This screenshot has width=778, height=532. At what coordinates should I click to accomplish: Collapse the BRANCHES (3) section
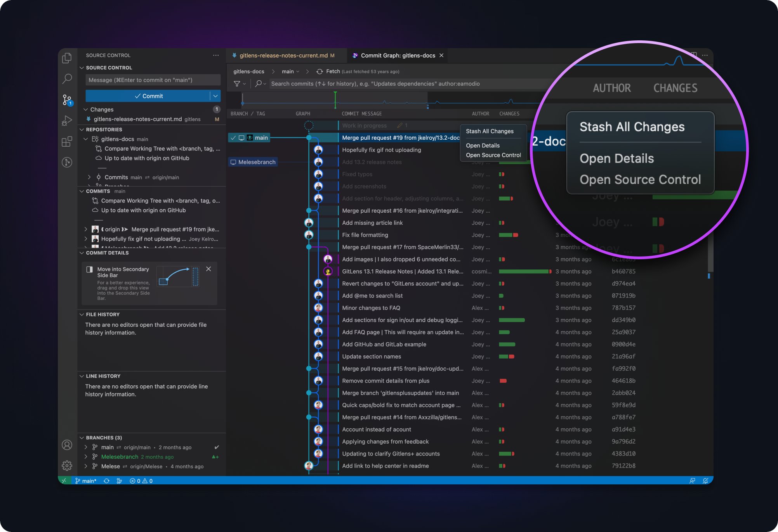[x=82, y=438]
